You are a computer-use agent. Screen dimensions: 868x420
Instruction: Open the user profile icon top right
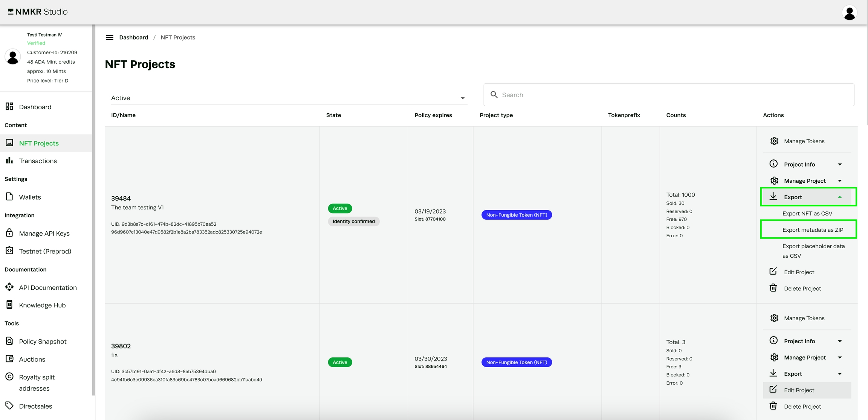(x=849, y=13)
